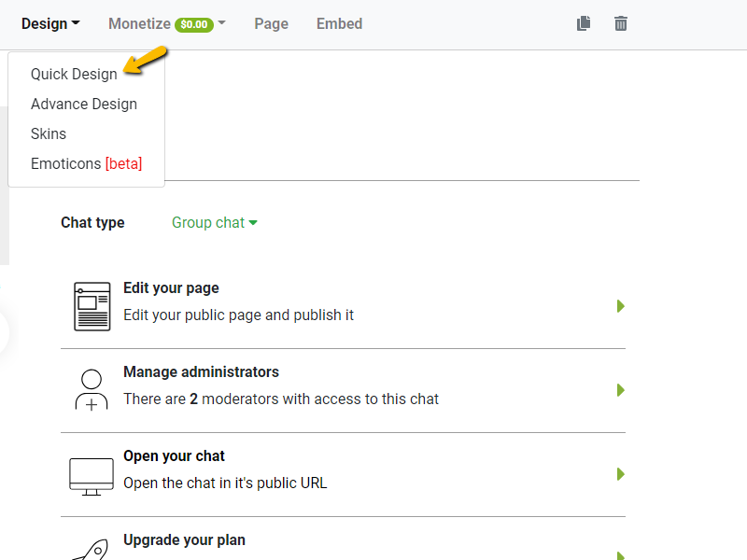Click the trash delete icon
The width and height of the screenshot is (747, 560).
point(621,24)
